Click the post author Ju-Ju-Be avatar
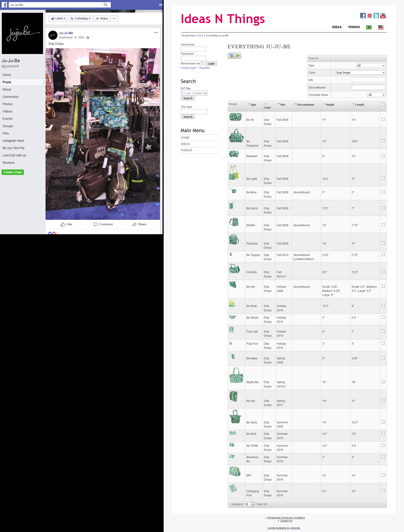The width and height of the screenshot is (404, 532). tap(53, 35)
